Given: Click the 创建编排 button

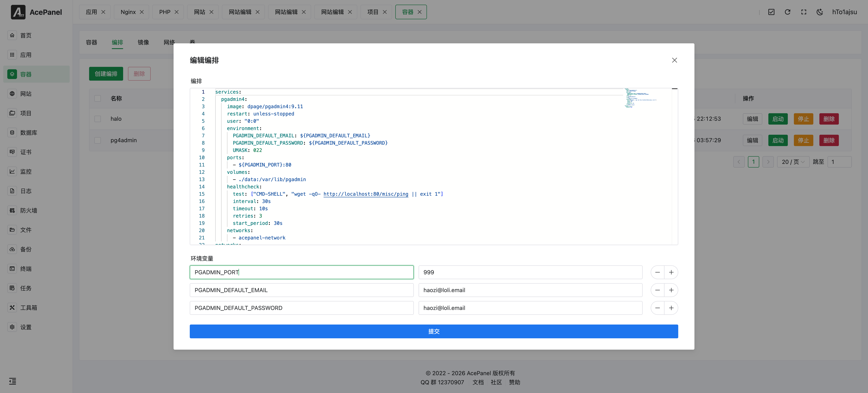Looking at the screenshot, I should 106,74.
